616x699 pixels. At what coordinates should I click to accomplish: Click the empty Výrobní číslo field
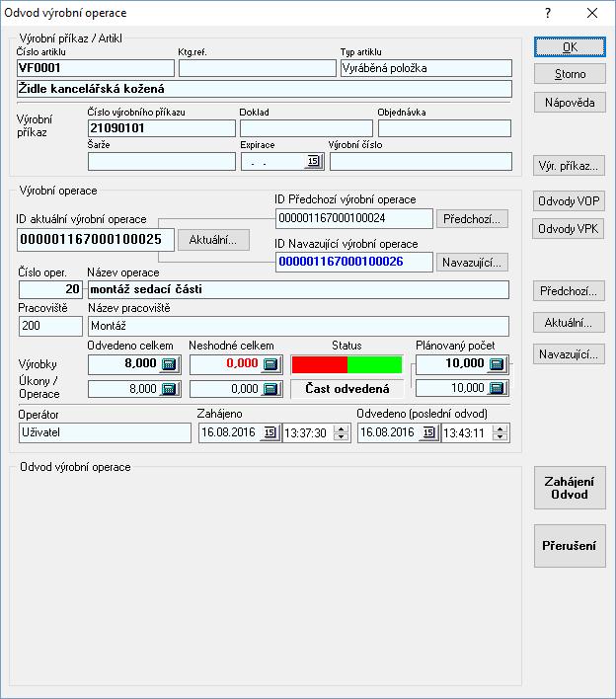point(421,161)
